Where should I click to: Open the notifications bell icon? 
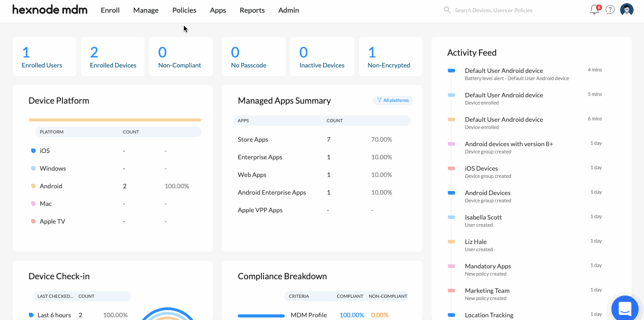tap(595, 10)
